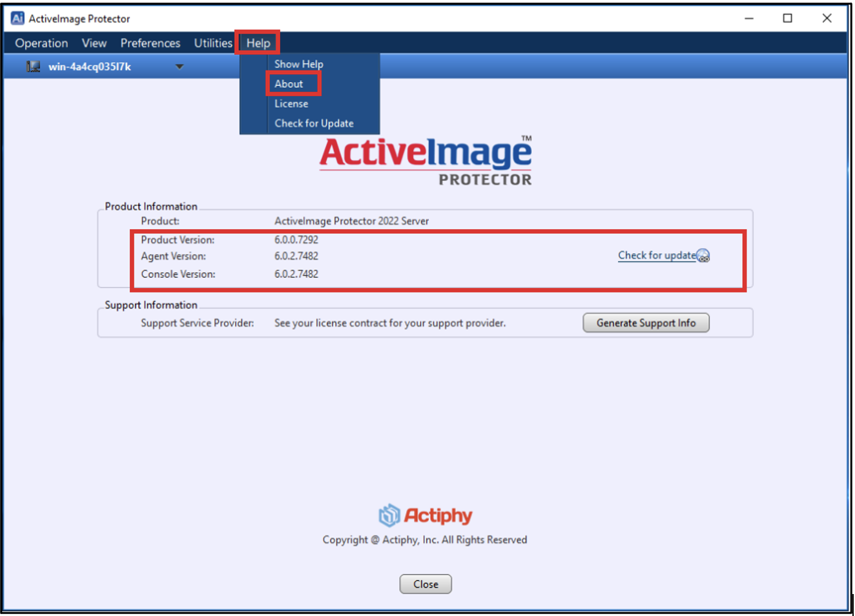Click the Actiphy logo
This screenshot has height=616, width=855.
click(x=426, y=515)
